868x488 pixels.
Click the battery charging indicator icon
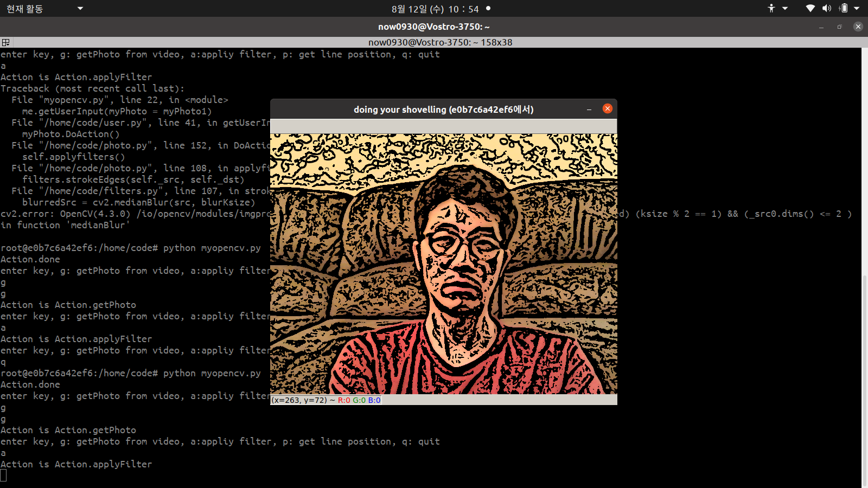click(x=844, y=8)
